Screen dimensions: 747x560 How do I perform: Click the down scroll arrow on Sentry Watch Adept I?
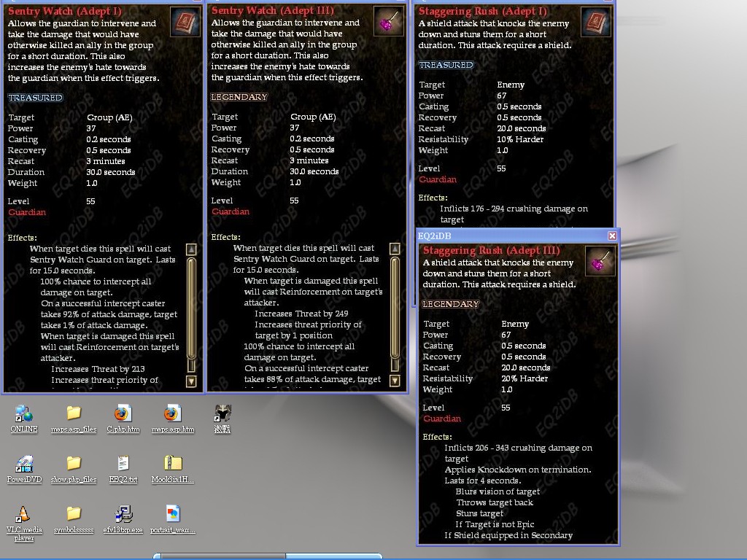(x=191, y=380)
